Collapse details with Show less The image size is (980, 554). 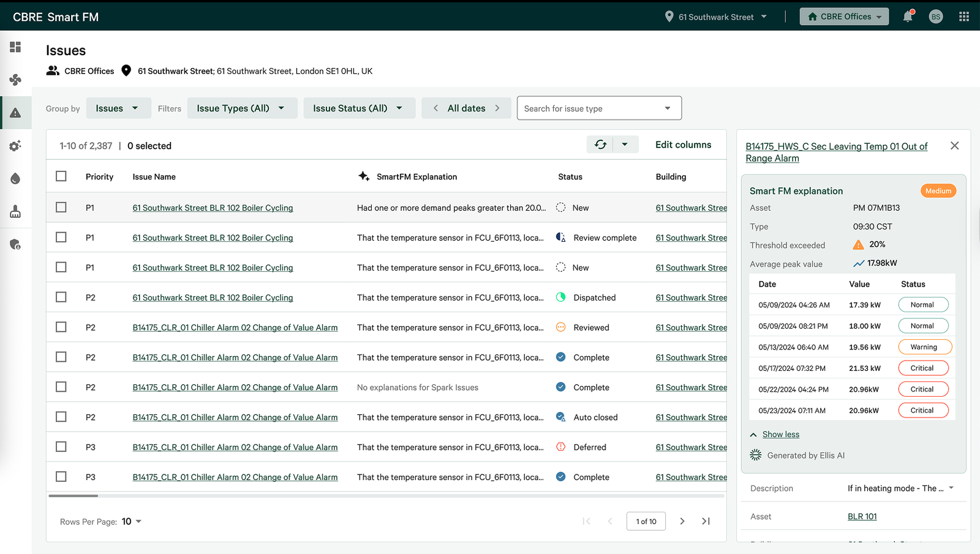pyautogui.click(x=780, y=434)
